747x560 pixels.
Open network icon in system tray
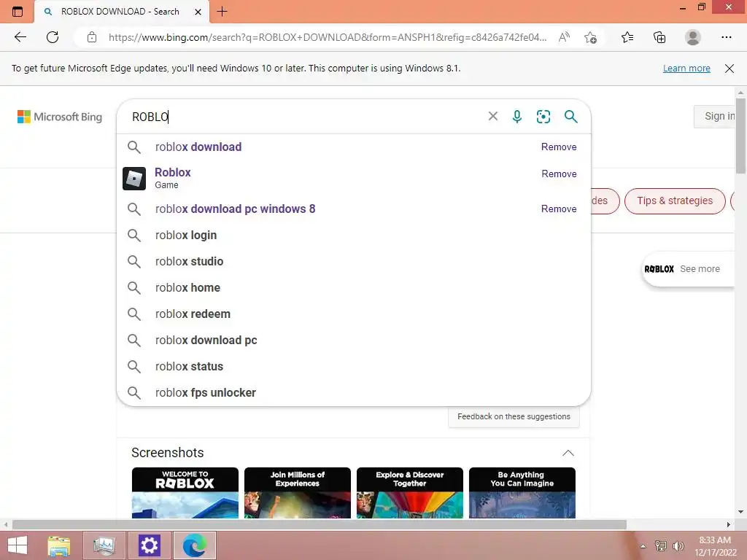pyautogui.click(x=660, y=545)
